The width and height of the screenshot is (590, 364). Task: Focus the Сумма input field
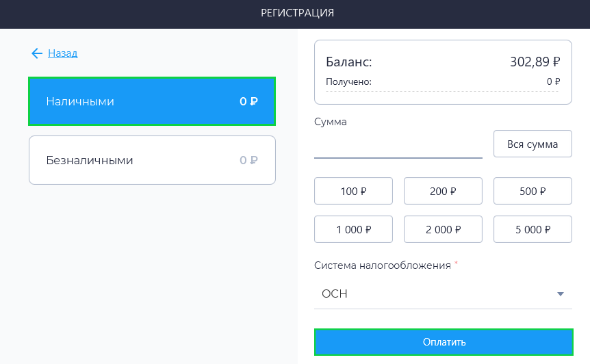tap(398, 145)
